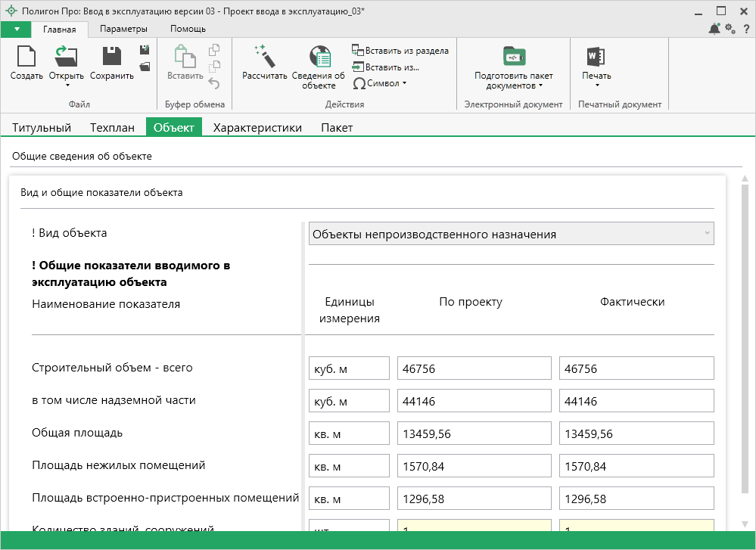This screenshot has height=550, width=756.
Task: Expand the Символ dropdown
Action: [404, 83]
